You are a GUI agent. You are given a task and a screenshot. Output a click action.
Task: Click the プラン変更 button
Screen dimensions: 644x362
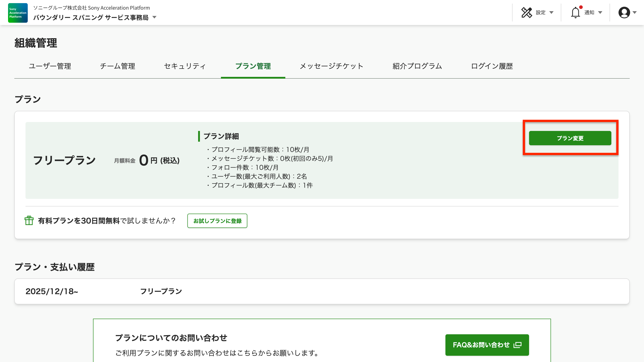pos(570,138)
